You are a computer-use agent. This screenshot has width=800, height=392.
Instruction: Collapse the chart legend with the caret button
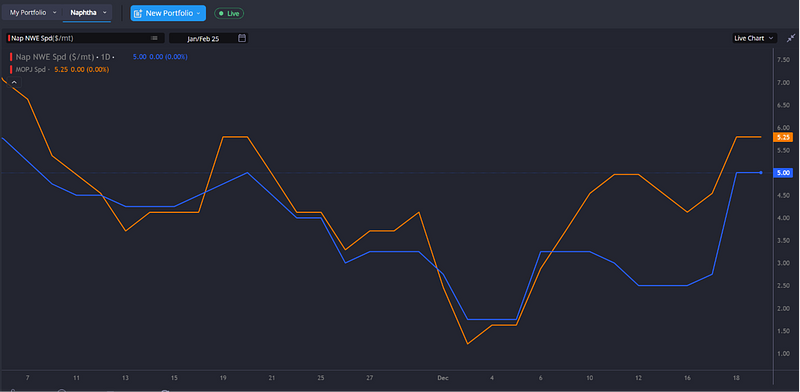(14, 82)
